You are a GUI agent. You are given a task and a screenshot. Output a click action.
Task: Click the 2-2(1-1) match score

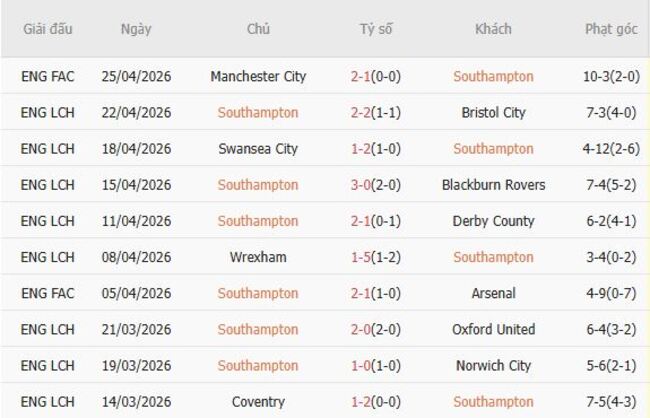[376, 113]
